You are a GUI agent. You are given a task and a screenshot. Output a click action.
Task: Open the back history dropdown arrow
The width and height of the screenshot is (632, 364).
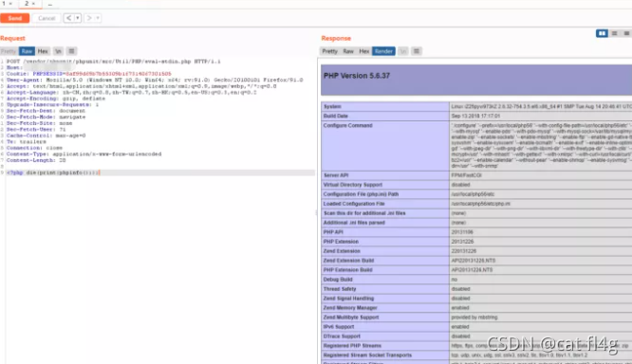[x=78, y=18]
